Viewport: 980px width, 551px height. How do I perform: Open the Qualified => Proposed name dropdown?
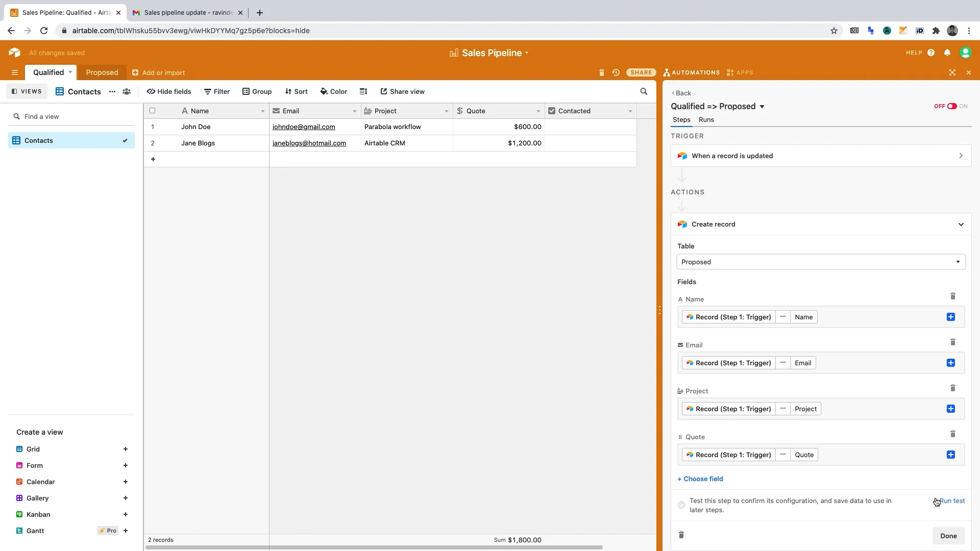[x=762, y=107]
